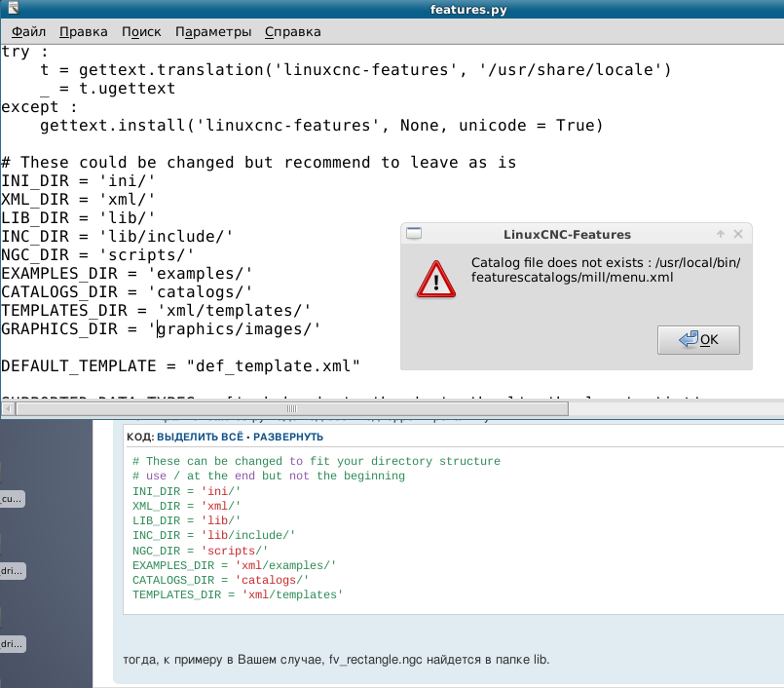Image resolution: width=784 pixels, height=688 pixels.
Task: Click the features.py window title
Action: click(468, 10)
